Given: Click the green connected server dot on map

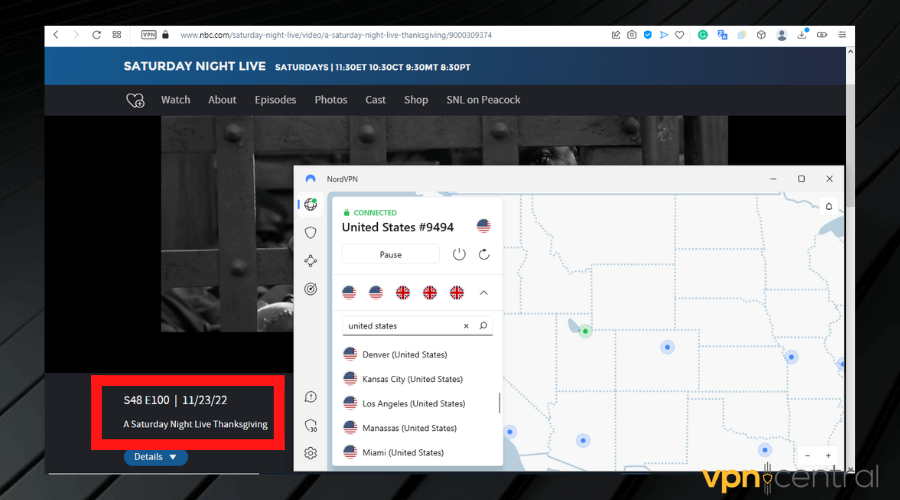Looking at the screenshot, I should tap(585, 331).
